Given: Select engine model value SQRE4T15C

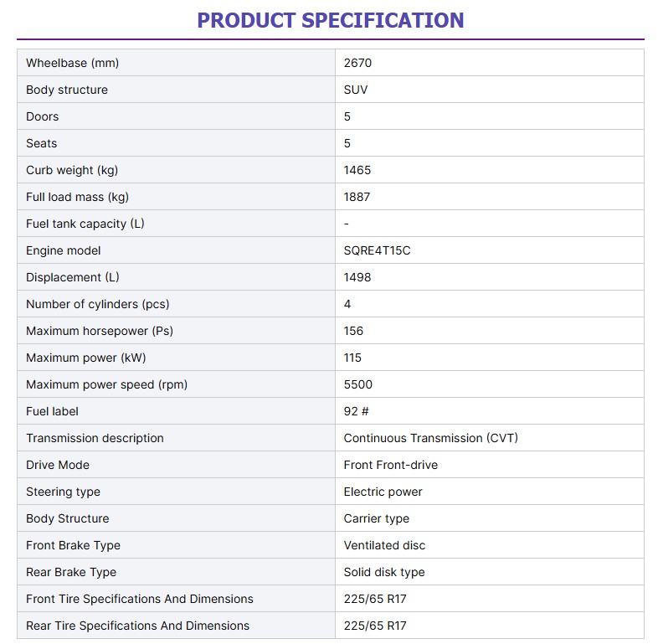Looking at the screenshot, I should [377, 250].
